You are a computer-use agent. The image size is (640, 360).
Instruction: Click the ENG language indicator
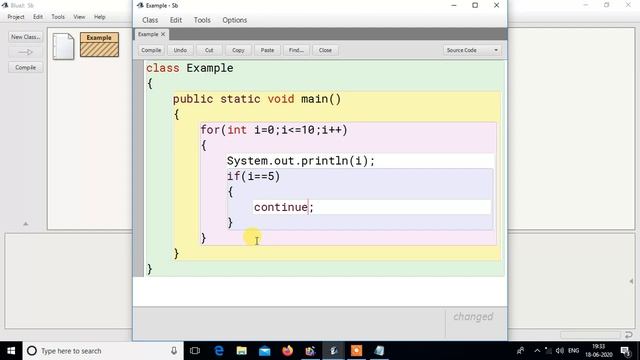click(573, 351)
